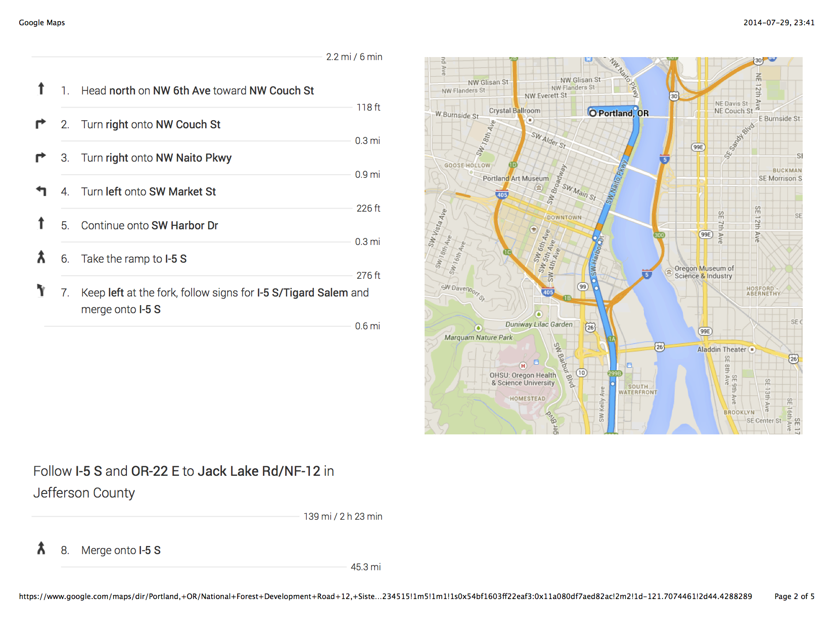Click the straight arrow icon for SW Harbor Dr
The image size is (834, 644).
(41, 223)
